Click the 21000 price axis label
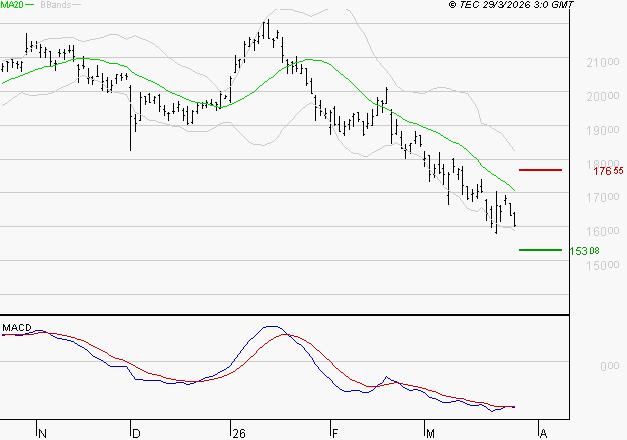Viewport: 627px width, 440px height. tap(603, 62)
